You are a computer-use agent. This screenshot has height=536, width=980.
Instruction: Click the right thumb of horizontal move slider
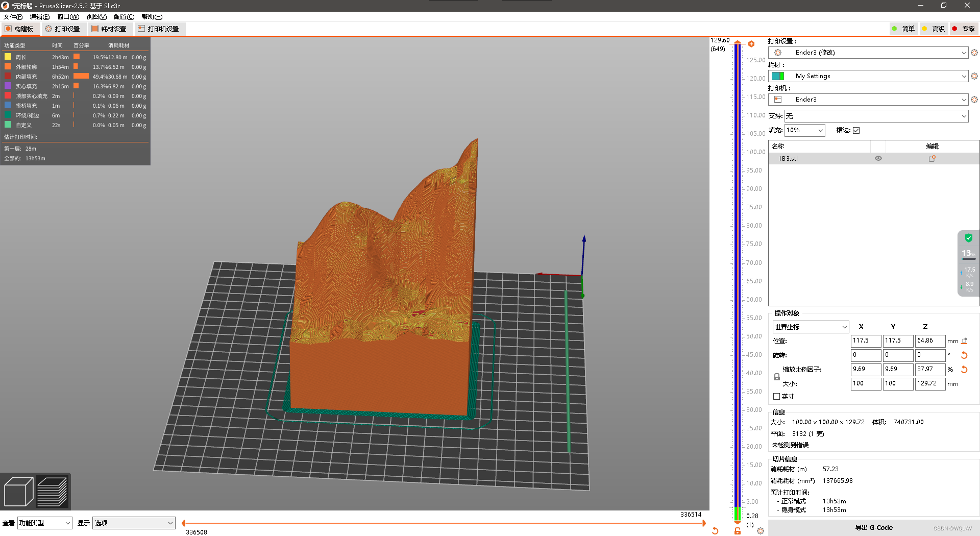tap(704, 523)
